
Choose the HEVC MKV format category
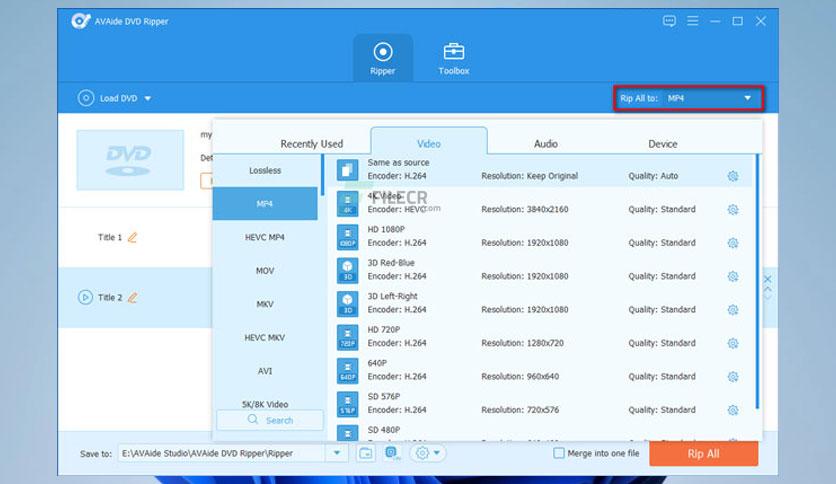[x=265, y=337]
